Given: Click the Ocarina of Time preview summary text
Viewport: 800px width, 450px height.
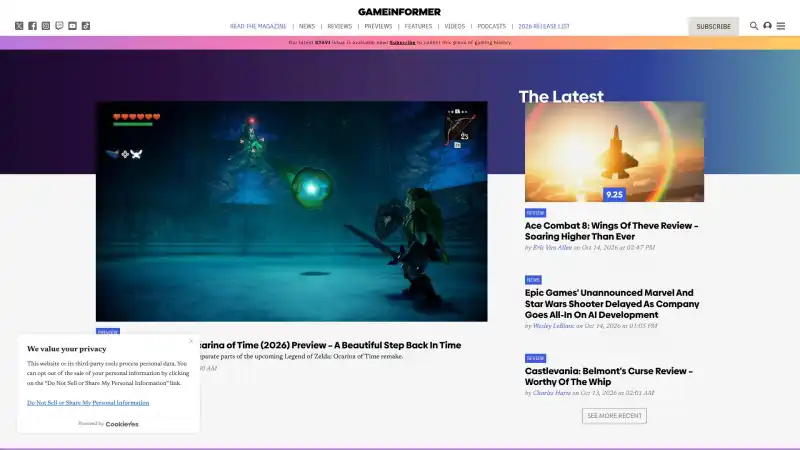Looking at the screenshot, I should coord(301,357).
